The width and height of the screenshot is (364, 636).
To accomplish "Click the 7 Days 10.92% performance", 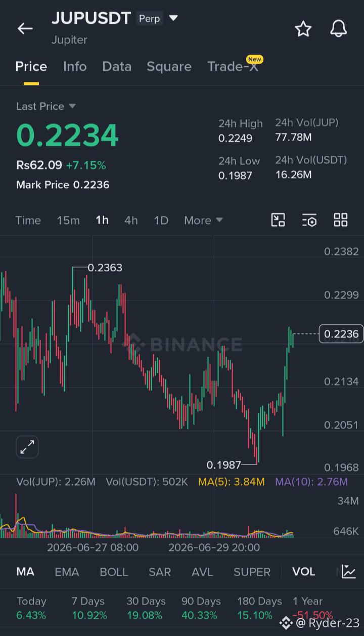I will pos(89,608).
